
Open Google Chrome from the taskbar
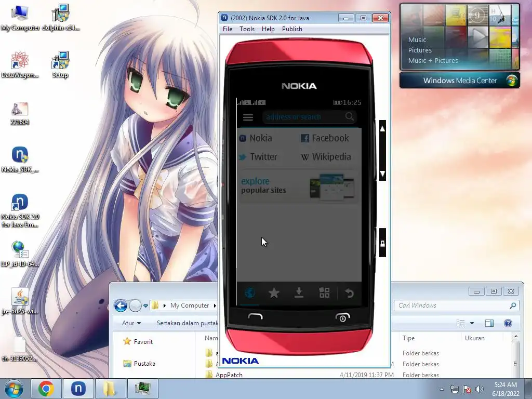tap(46, 389)
